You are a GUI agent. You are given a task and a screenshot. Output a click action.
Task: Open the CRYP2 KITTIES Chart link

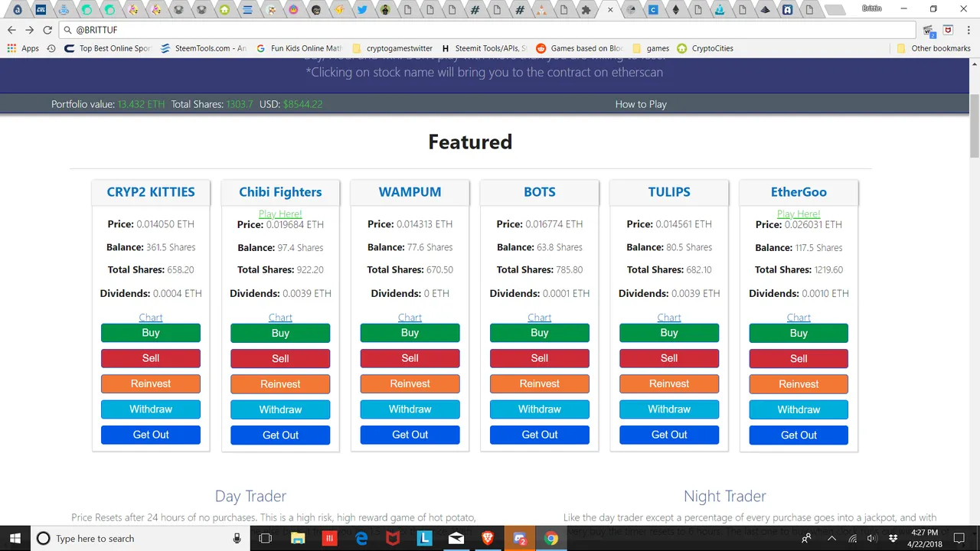(151, 317)
